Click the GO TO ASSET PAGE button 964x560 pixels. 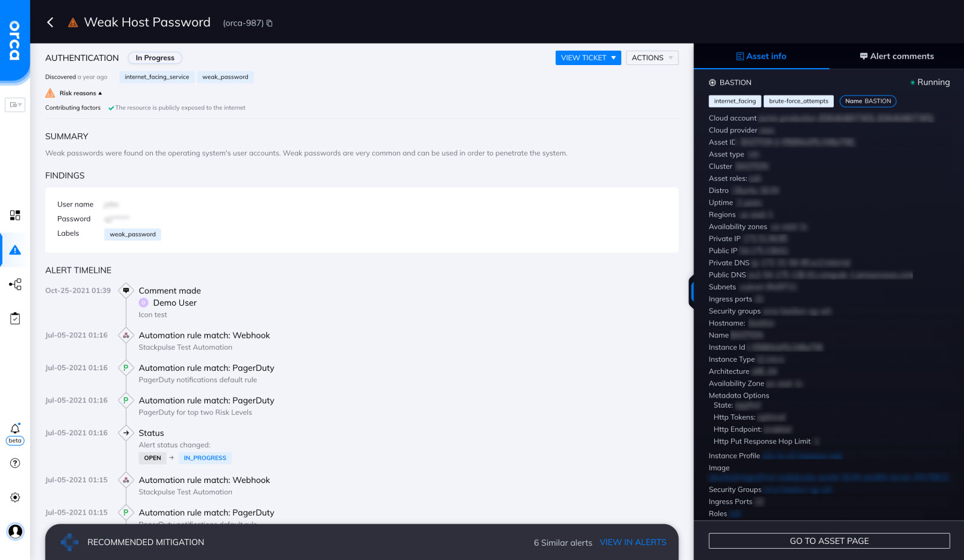pos(829,541)
